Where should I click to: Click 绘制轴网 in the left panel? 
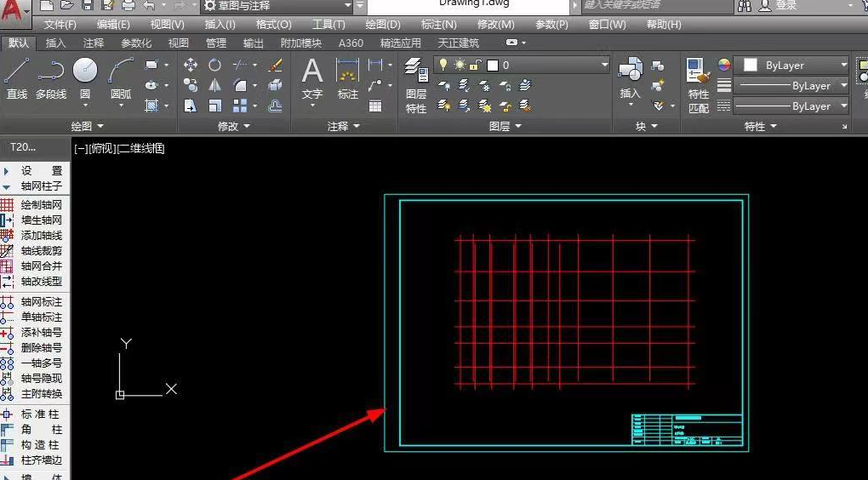coord(41,205)
